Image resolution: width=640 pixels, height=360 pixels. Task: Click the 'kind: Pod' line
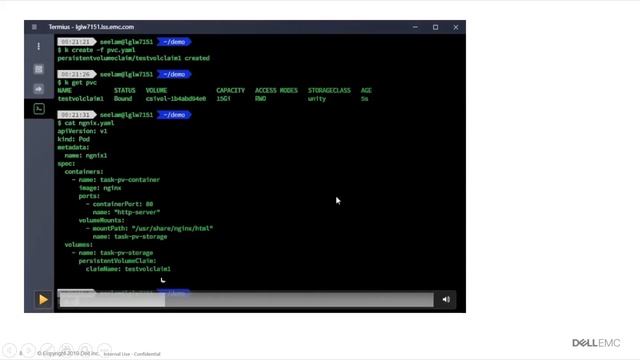[x=73, y=139]
